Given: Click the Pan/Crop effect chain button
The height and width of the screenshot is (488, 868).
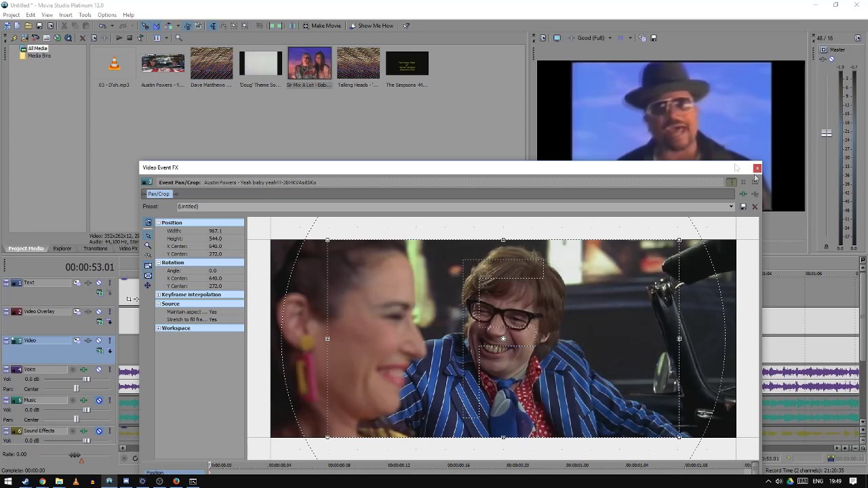Looking at the screenshot, I should click(x=159, y=194).
